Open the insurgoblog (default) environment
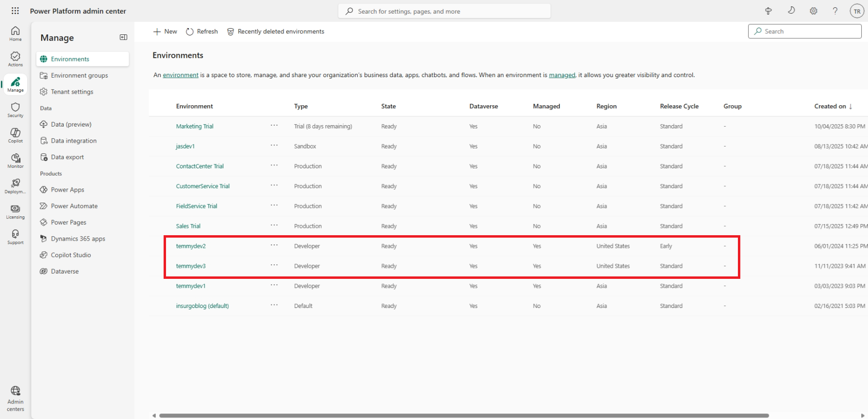Screen dimensions: 868x419 (x=202, y=306)
